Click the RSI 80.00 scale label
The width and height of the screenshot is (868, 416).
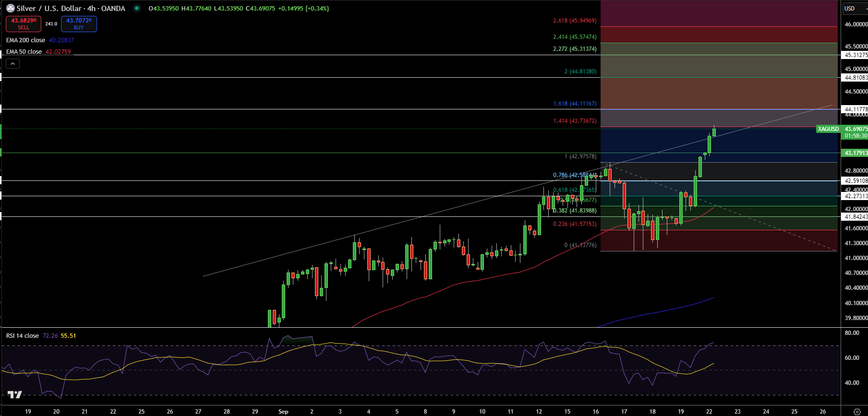(852, 333)
